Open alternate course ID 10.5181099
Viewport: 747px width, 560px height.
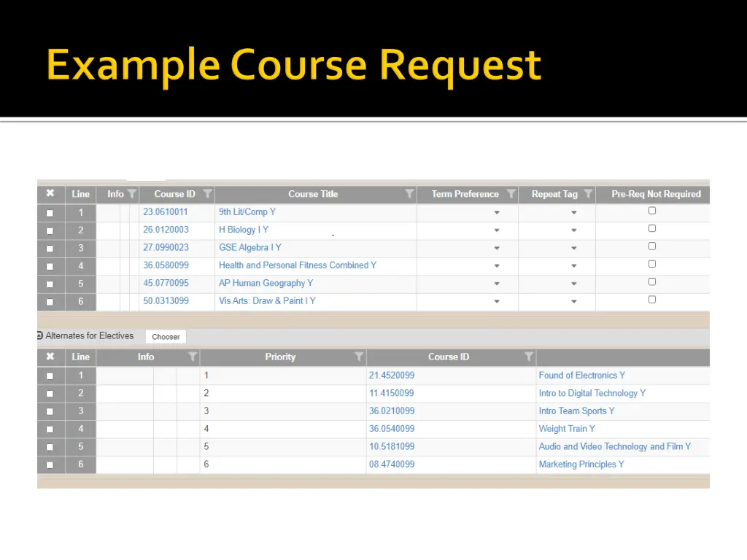coord(392,447)
